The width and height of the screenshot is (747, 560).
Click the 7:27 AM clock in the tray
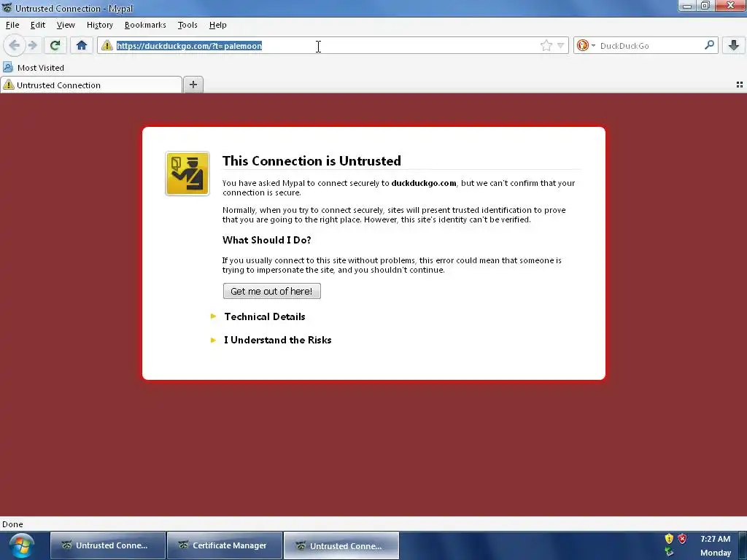(x=715, y=539)
